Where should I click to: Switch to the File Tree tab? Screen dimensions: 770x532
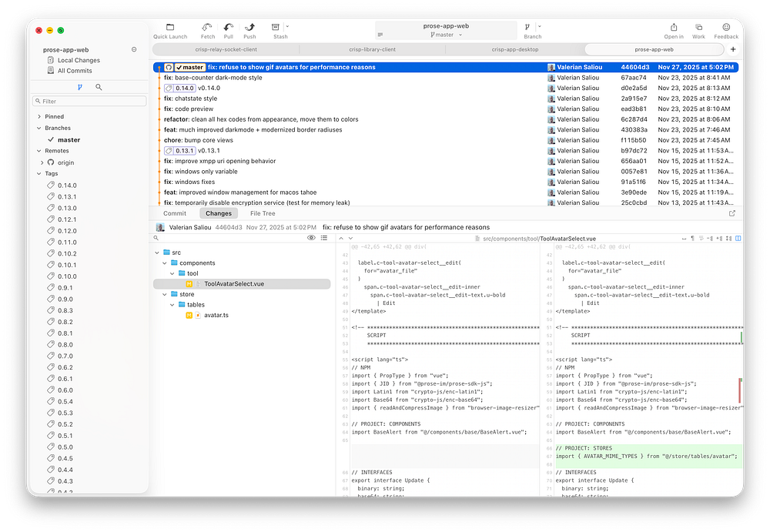point(263,213)
